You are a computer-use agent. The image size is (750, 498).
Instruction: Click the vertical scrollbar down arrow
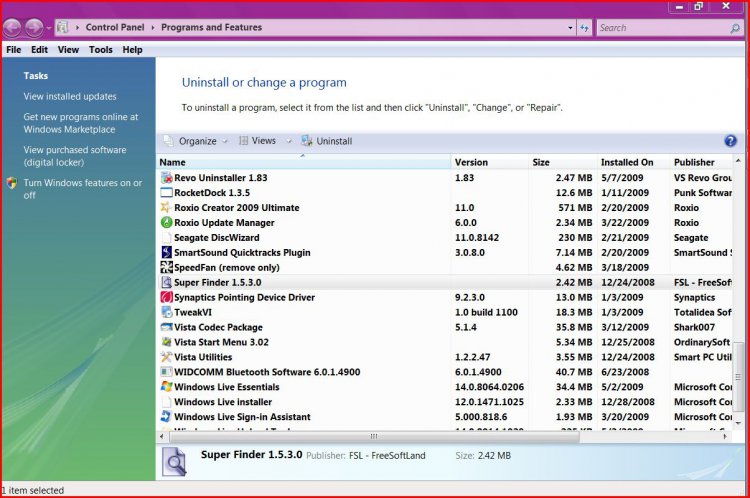pos(738,423)
